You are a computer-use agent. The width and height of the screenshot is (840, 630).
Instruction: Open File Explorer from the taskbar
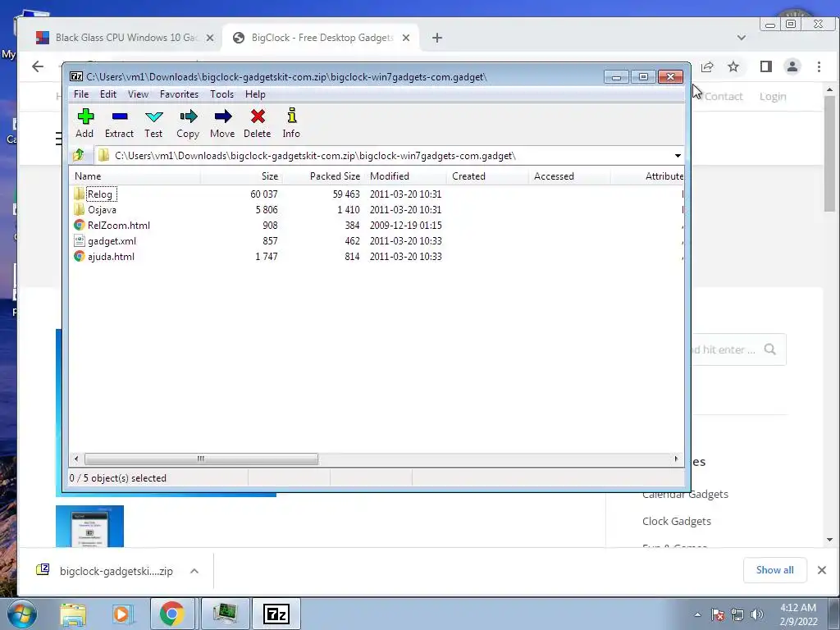click(x=73, y=614)
